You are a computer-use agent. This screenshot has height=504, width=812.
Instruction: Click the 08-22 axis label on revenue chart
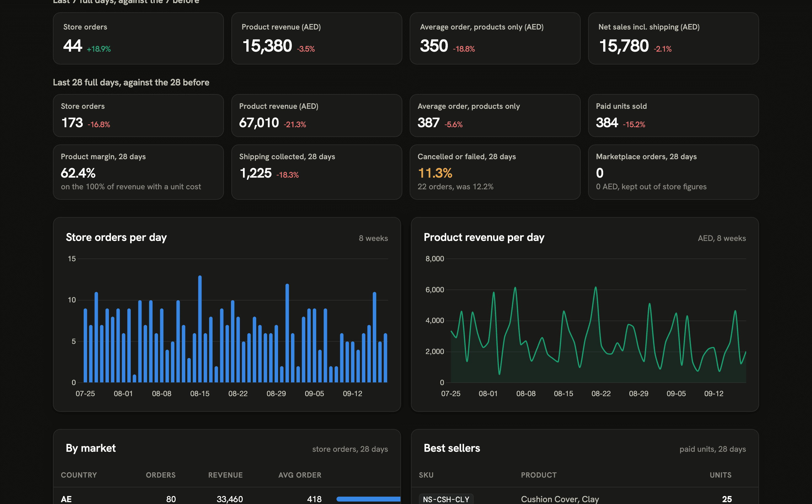tap(601, 394)
